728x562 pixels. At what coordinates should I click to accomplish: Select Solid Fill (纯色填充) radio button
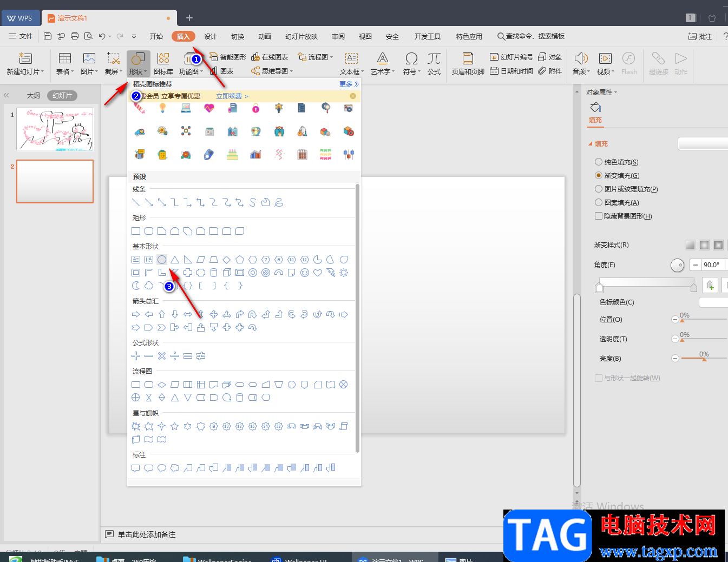pyautogui.click(x=599, y=162)
